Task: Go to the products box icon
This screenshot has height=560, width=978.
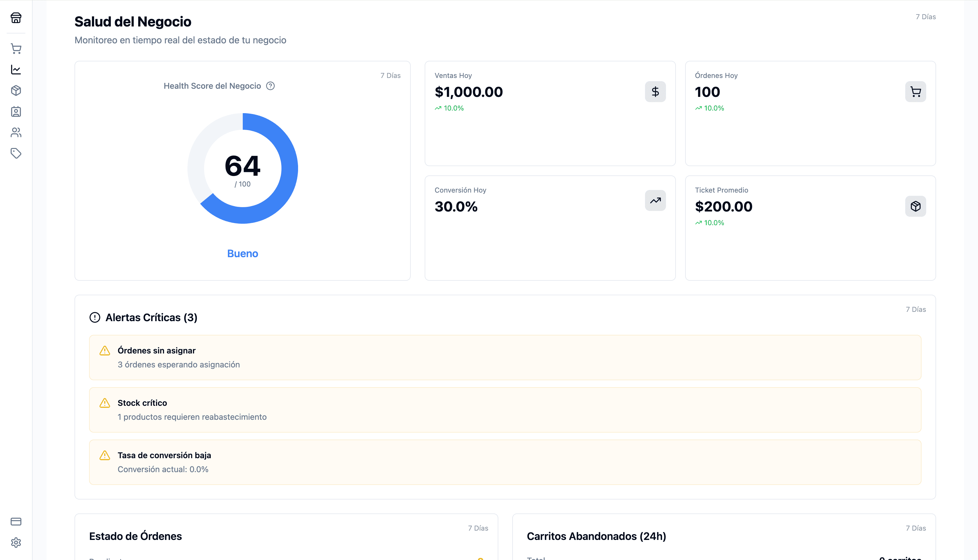Action: tap(16, 90)
